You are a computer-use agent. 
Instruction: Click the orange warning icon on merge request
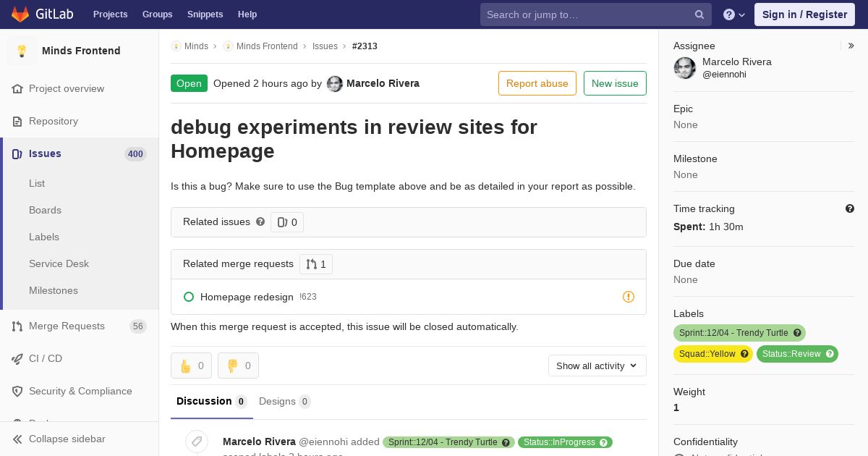coord(629,297)
